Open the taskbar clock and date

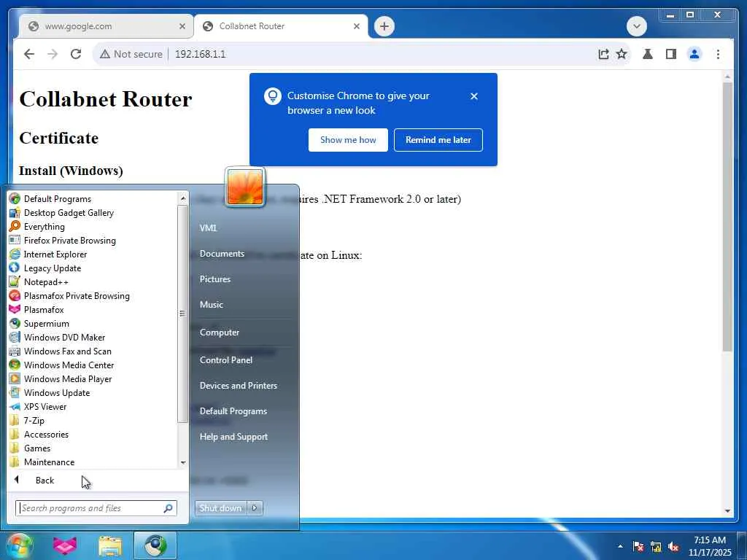[709, 545]
